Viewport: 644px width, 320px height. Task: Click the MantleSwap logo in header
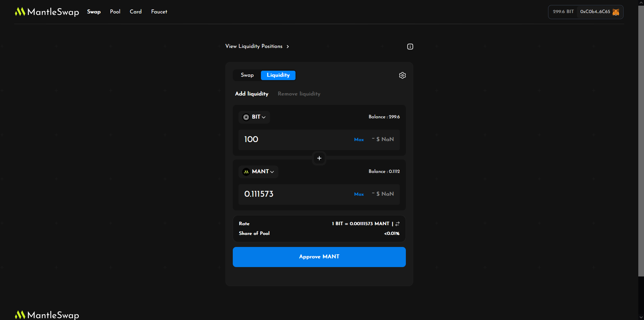click(x=47, y=12)
